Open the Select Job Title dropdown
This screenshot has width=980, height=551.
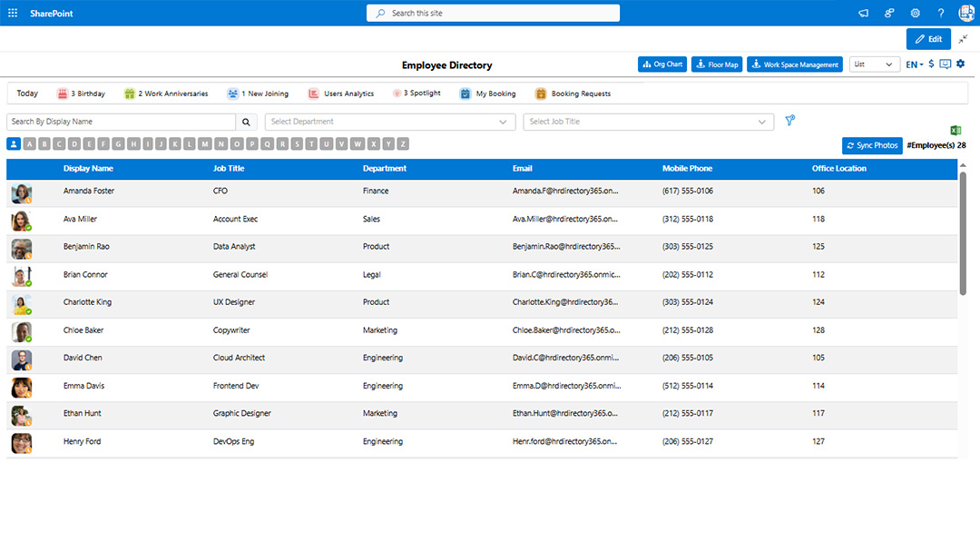[x=648, y=121]
